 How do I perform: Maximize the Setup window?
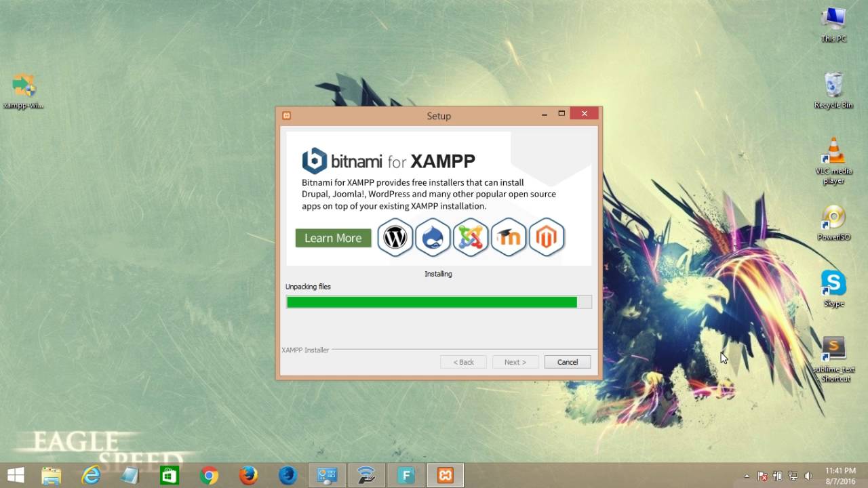[561, 114]
